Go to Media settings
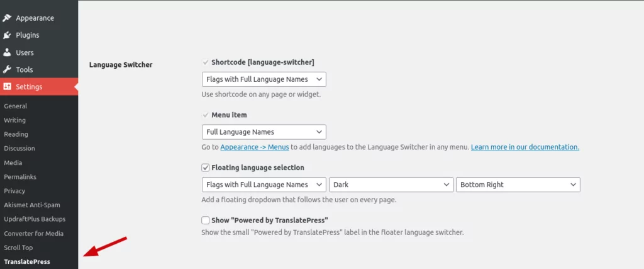Viewport: 644px width, 269px height. (x=13, y=163)
